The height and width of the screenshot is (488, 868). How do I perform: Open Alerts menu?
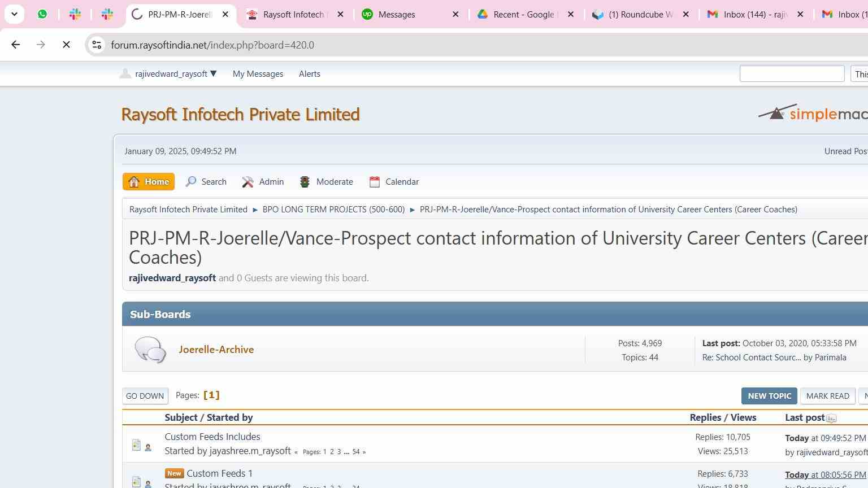click(309, 74)
